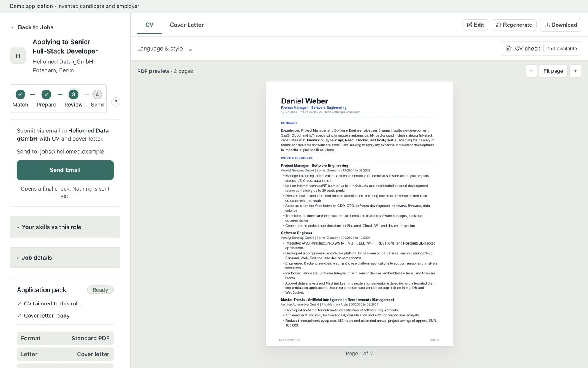
Task: Click the Fit page button
Action: coord(553,71)
